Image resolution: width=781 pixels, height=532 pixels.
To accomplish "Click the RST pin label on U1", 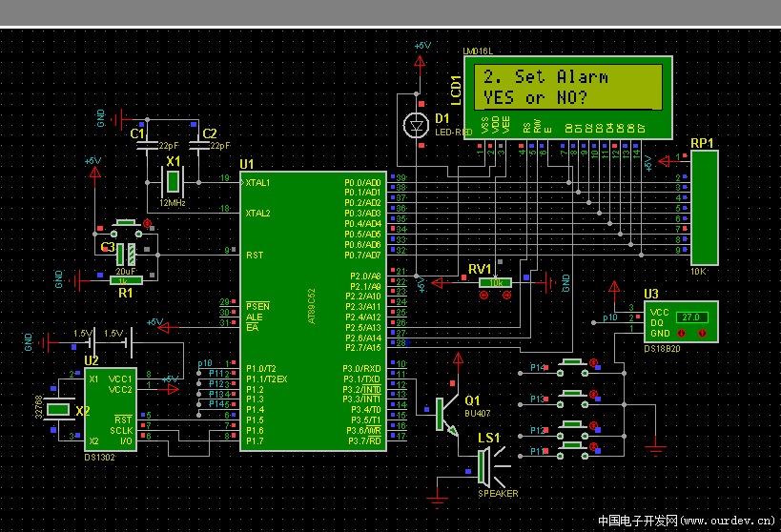I will pyautogui.click(x=255, y=256).
